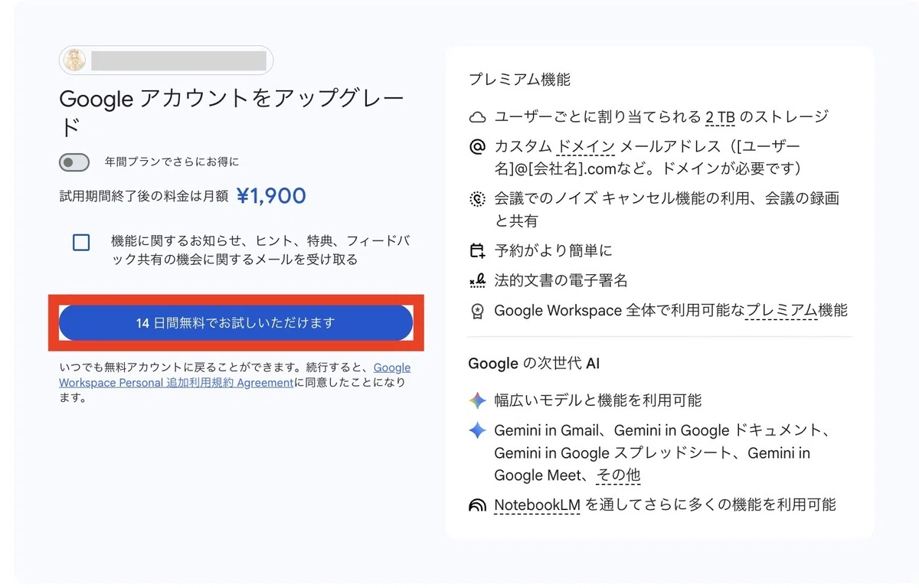Click the cloud storage icon
Image resolution: width=919 pixels, height=588 pixels.
(x=477, y=117)
